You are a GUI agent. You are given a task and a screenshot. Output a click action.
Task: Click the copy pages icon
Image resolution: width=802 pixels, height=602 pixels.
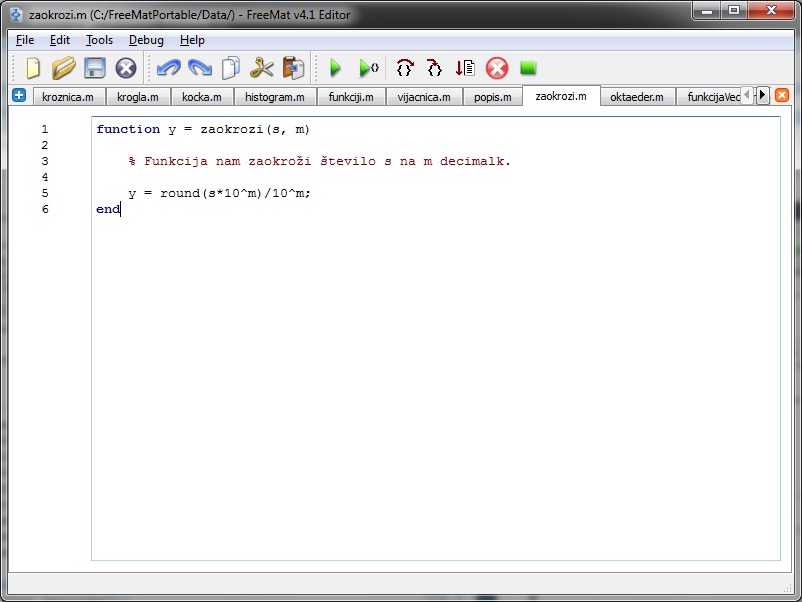point(231,68)
